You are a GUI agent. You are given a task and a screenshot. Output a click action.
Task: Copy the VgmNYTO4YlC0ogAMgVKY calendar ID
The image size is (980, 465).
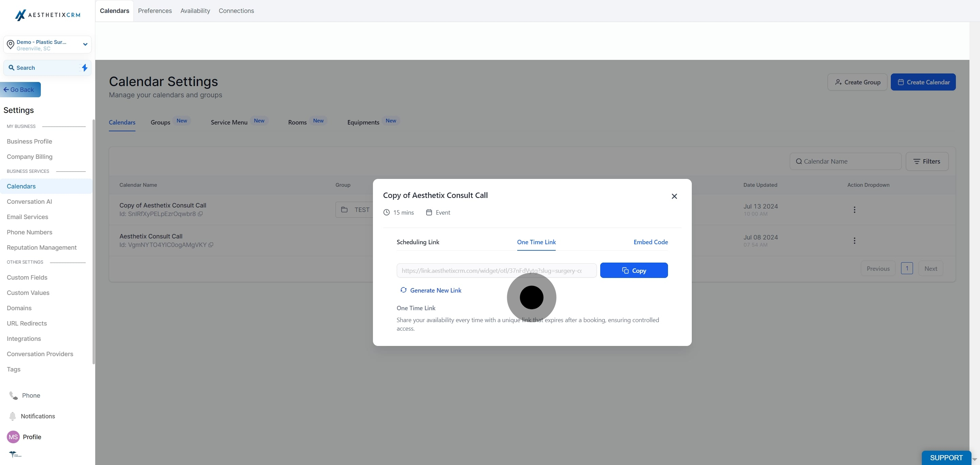(x=211, y=245)
